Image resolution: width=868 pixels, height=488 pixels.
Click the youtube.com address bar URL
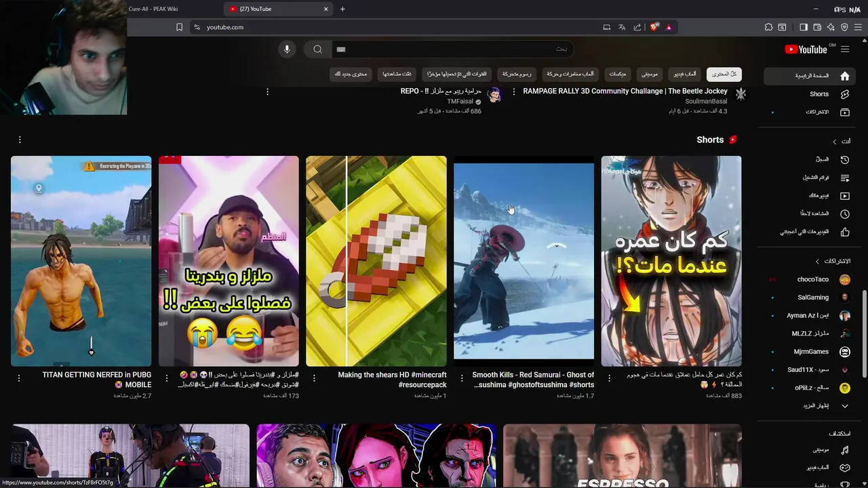[x=225, y=27]
